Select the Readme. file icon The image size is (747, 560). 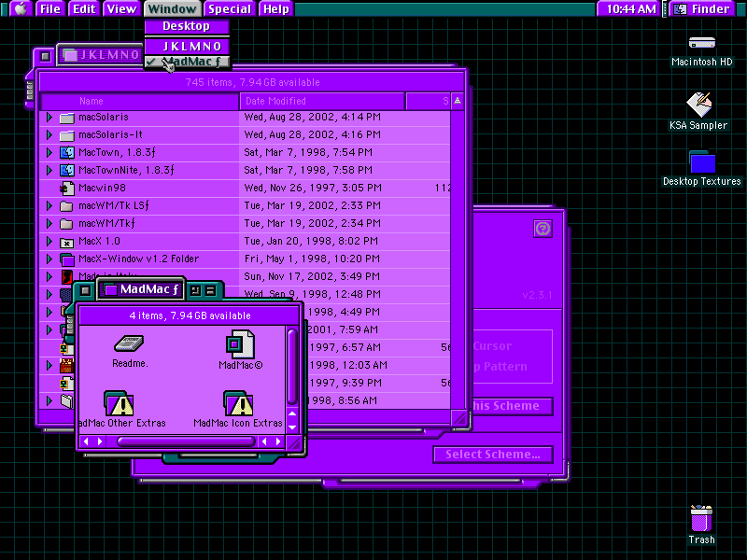click(x=129, y=343)
